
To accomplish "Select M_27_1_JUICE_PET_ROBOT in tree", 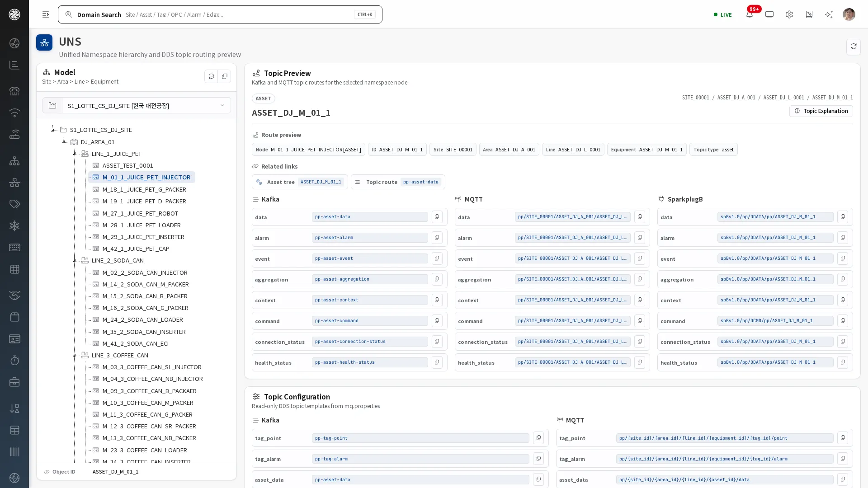I will pos(140,213).
